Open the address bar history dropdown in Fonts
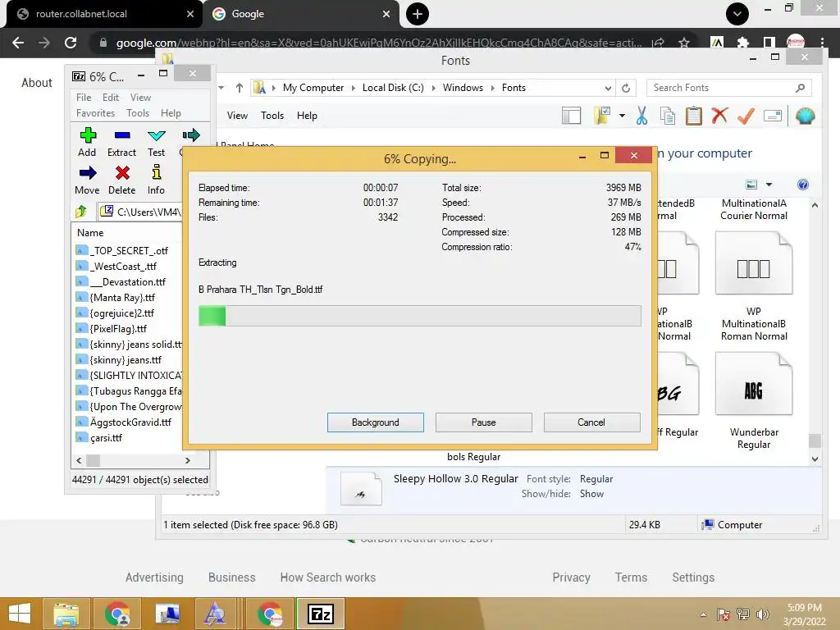Screen dimensions: 840x630 click(x=608, y=88)
